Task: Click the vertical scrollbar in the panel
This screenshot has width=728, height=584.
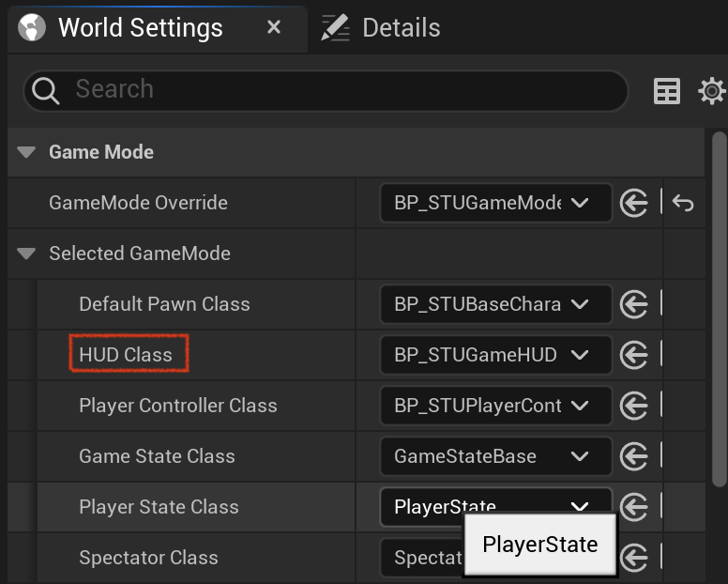Action: tap(720, 310)
